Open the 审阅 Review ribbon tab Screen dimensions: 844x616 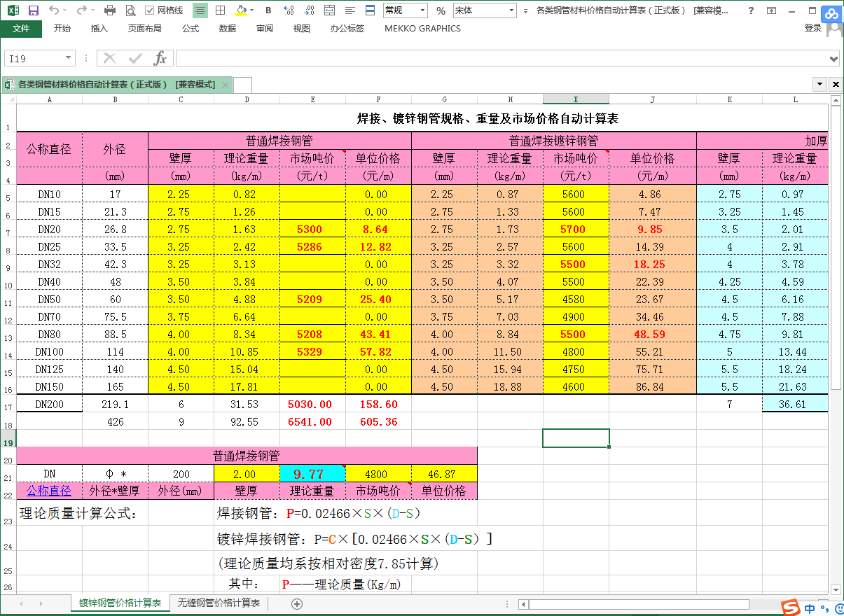(x=265, y=29)
